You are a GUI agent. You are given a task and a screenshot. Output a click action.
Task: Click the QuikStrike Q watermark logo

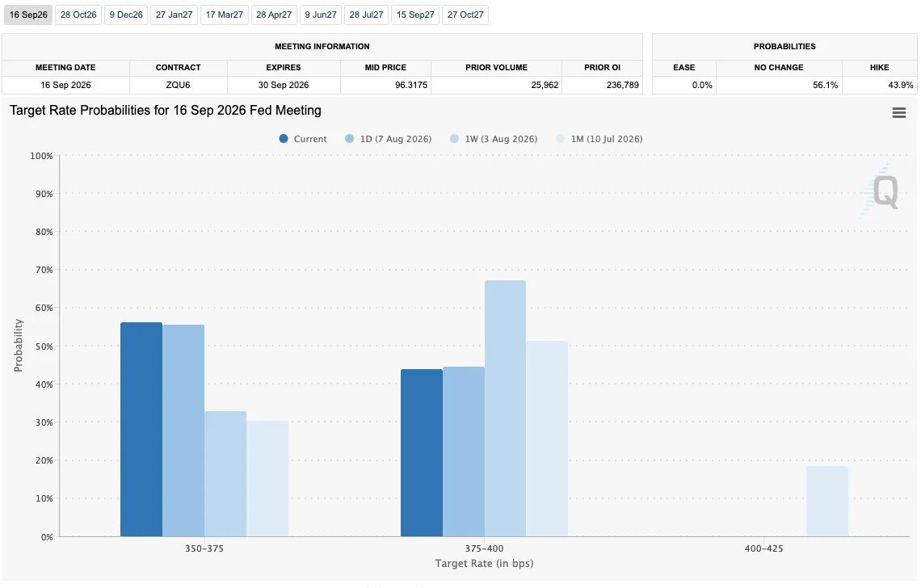click(x=881, y=190)
